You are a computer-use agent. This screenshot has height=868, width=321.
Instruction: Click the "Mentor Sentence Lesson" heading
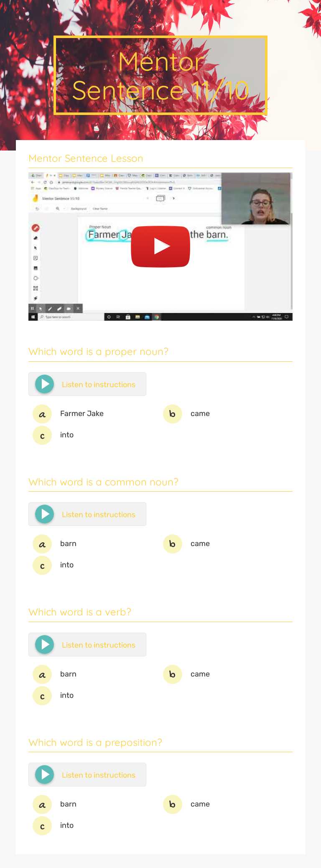point(86,158)
